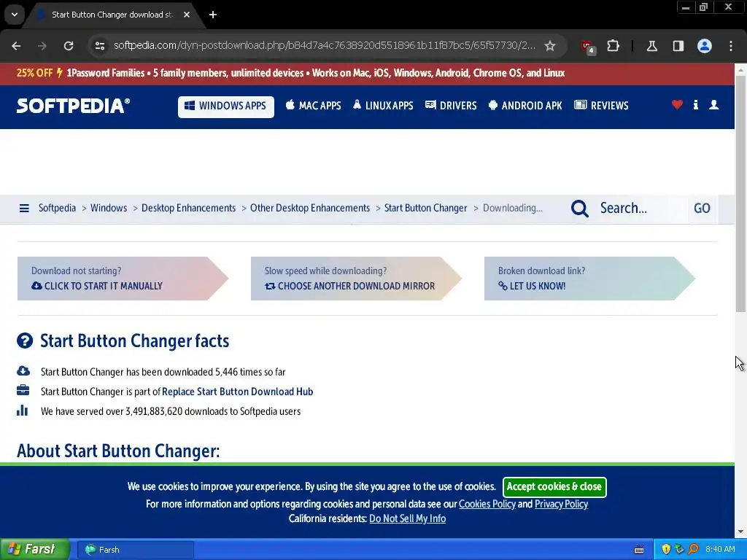The height and width of the screenshot is (560, 747).
Task: Select the Farsh taskbar item
Action: pos(136,550)
